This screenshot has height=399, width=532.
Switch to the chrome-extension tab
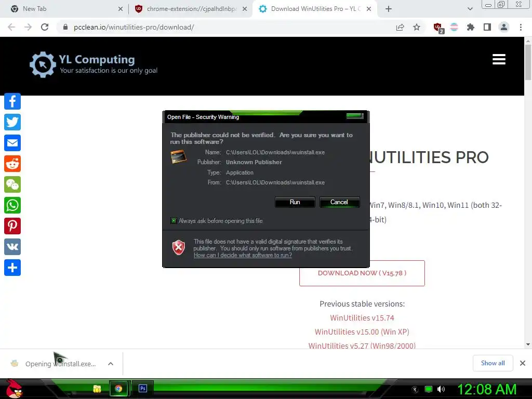191,9
